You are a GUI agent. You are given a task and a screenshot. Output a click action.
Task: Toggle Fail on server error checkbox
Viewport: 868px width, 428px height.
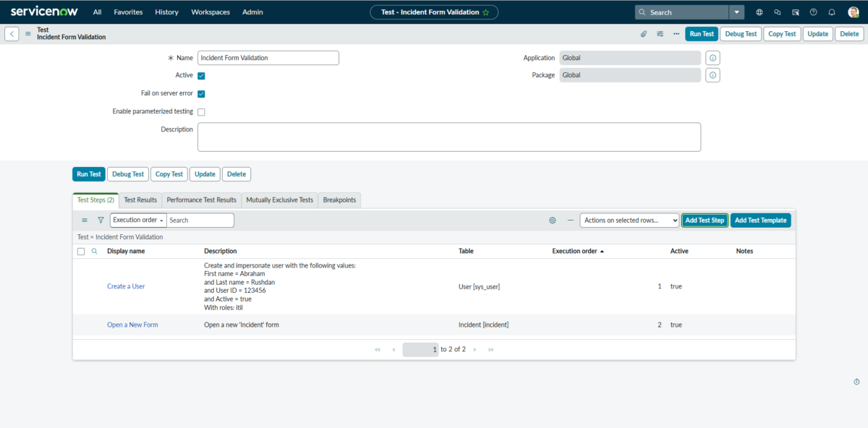pyautogui.click(x=201, y=94)
